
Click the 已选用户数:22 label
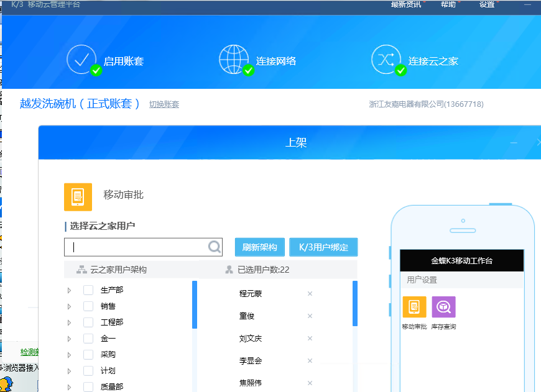pos(263,270)
